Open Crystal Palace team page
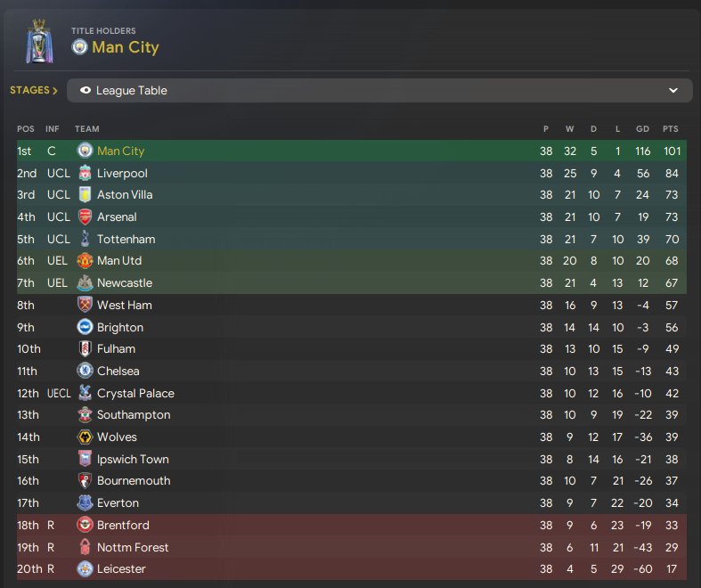 [x=135, y=393]
